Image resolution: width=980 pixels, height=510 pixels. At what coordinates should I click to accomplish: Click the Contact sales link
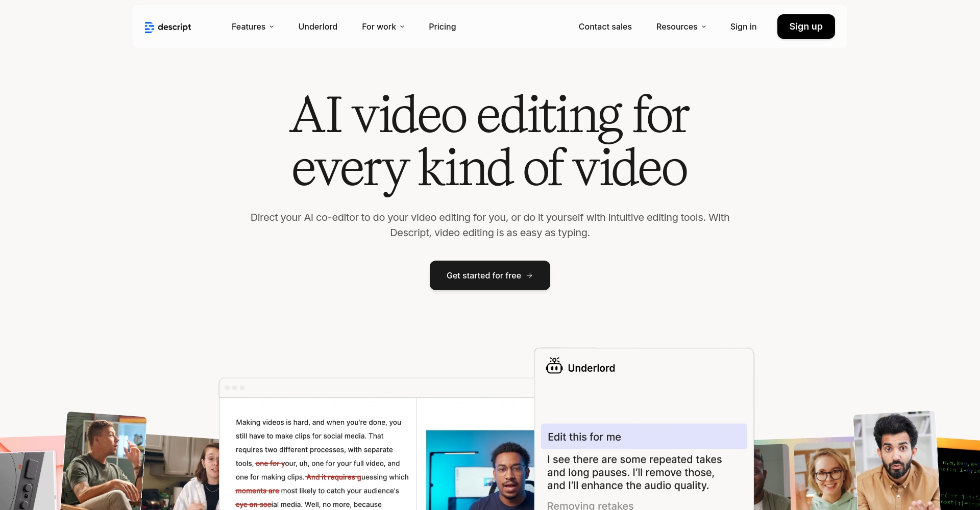click(605, 27)
